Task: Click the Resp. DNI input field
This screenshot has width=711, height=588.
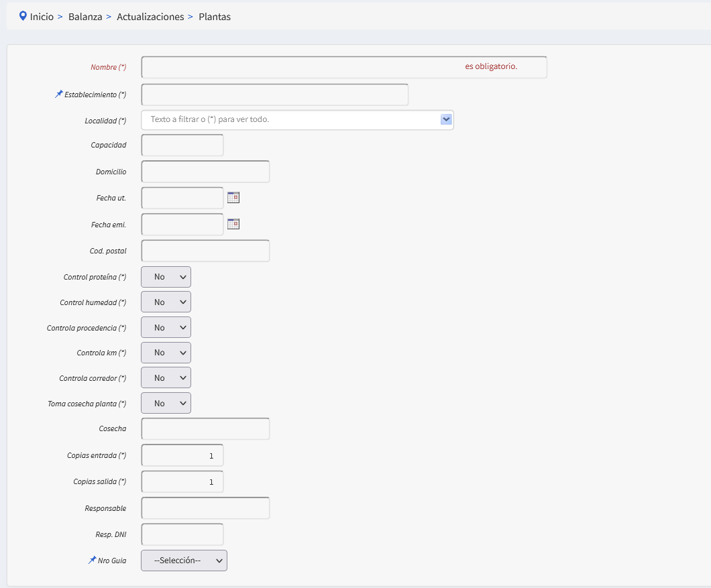Action: (x=182, y=534)
